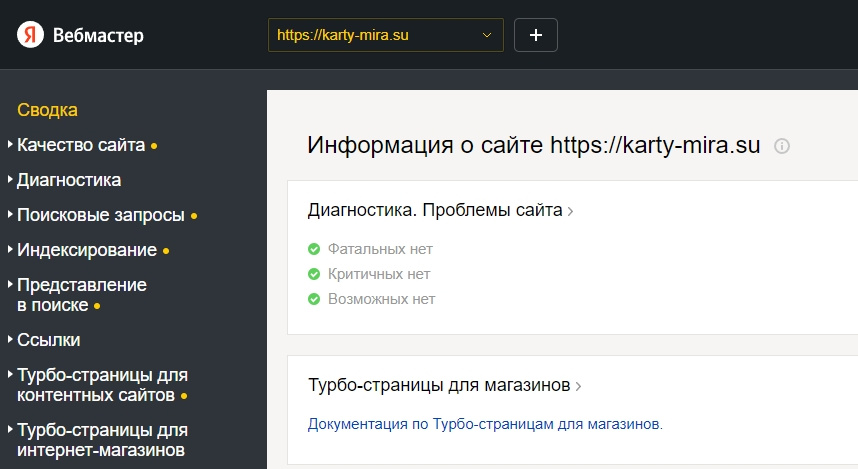Select Сводка in the sidebar
This screenshot has height=469, width=858.
47,110
